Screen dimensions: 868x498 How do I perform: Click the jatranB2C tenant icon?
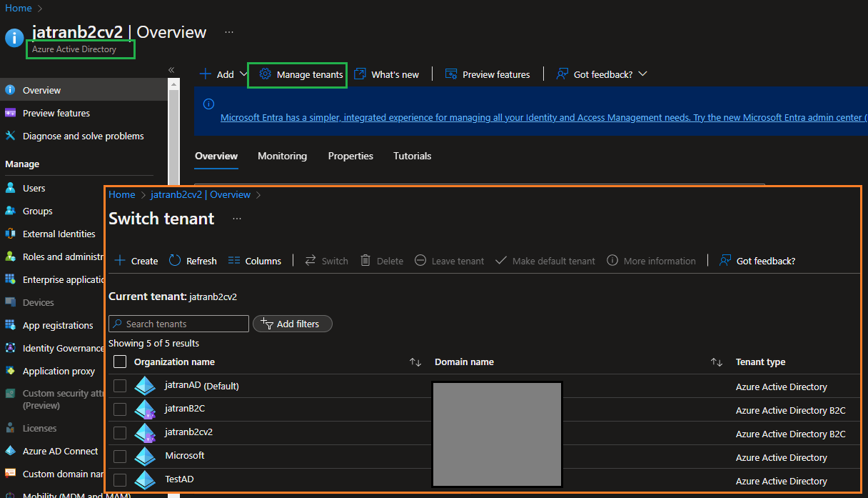click(145, 409)
